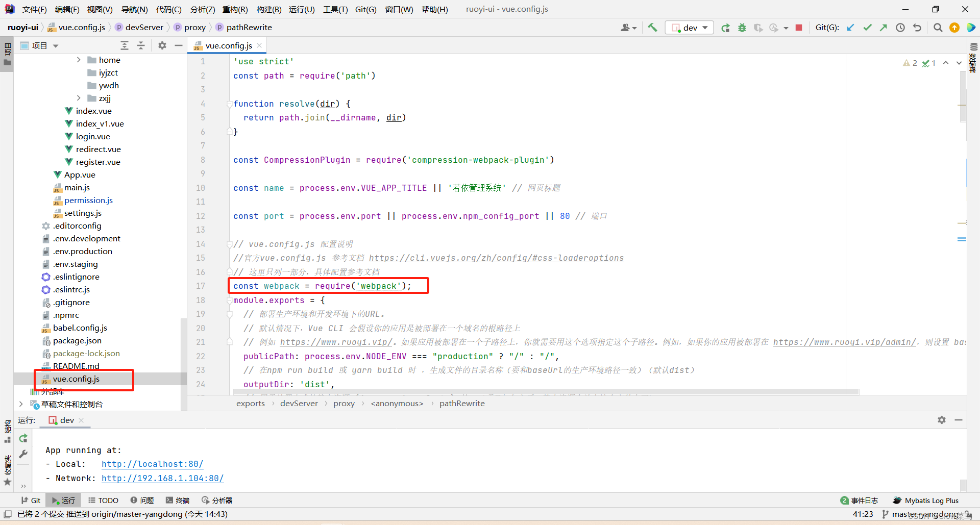This screenshot has width=980, height=525.
Task: Push commits with the green up-right arrow
Action: (884, 28)
